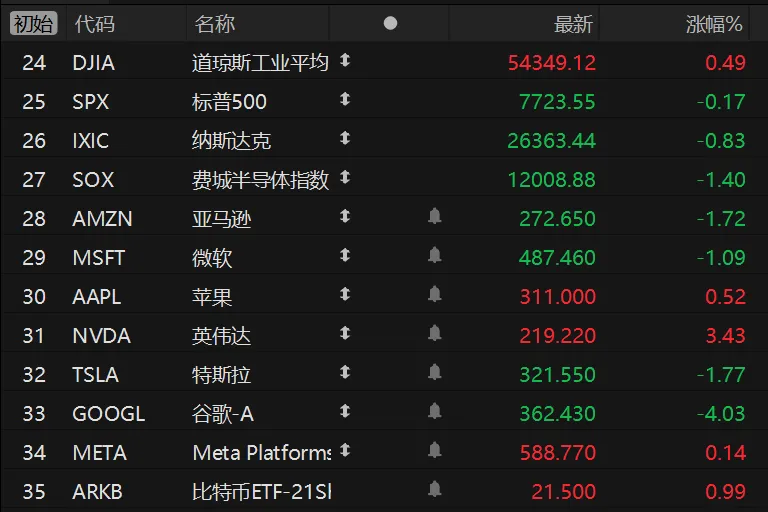Select the NVDA ticker code
Viewport: 768px width, 512px height.
click(101, 336)
